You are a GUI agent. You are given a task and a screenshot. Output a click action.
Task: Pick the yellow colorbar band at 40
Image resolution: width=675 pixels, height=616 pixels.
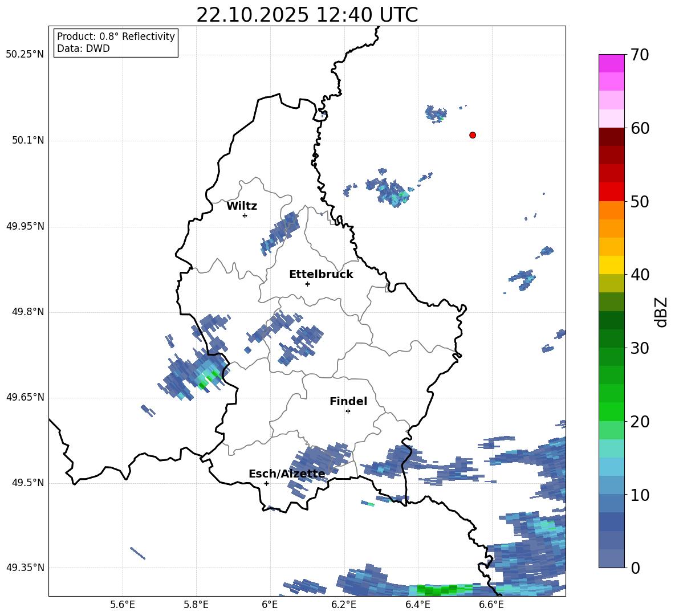click(611, 265)
